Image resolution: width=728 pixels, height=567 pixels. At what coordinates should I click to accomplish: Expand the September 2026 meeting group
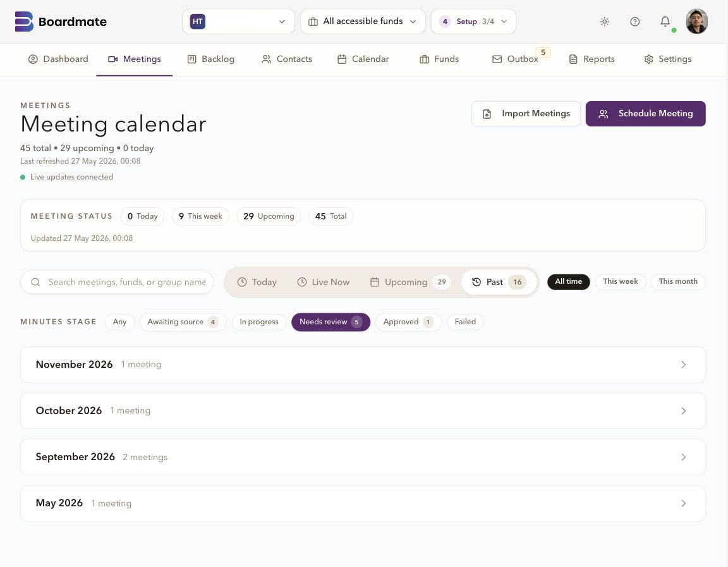363,457
